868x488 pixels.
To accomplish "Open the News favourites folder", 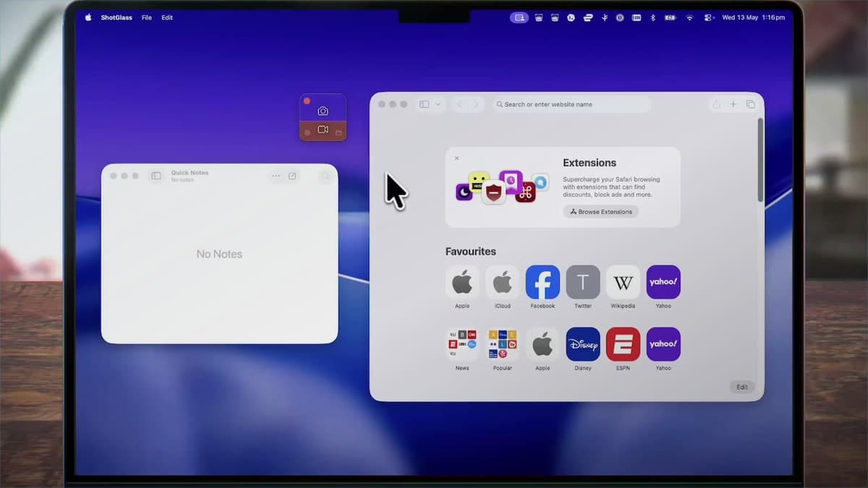I will point(462,344).
